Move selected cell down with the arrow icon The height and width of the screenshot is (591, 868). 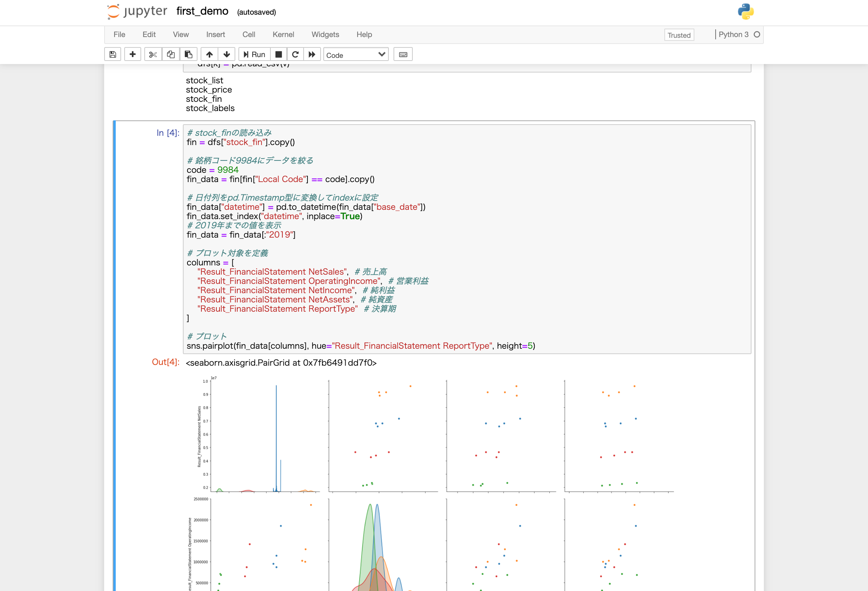(x=227, y=54)
